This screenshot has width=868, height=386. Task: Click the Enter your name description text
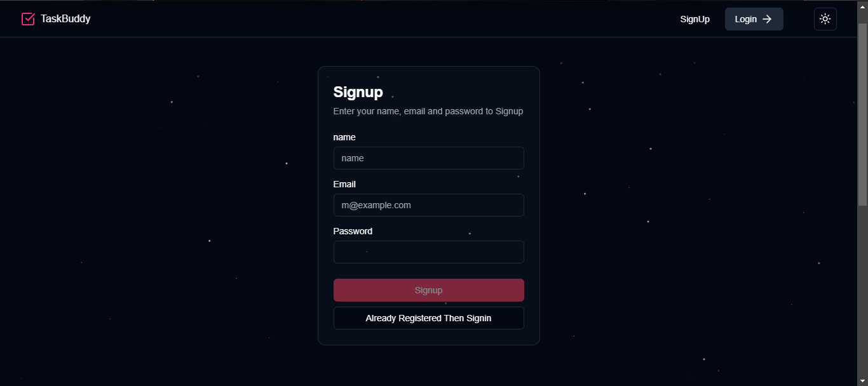428,111
